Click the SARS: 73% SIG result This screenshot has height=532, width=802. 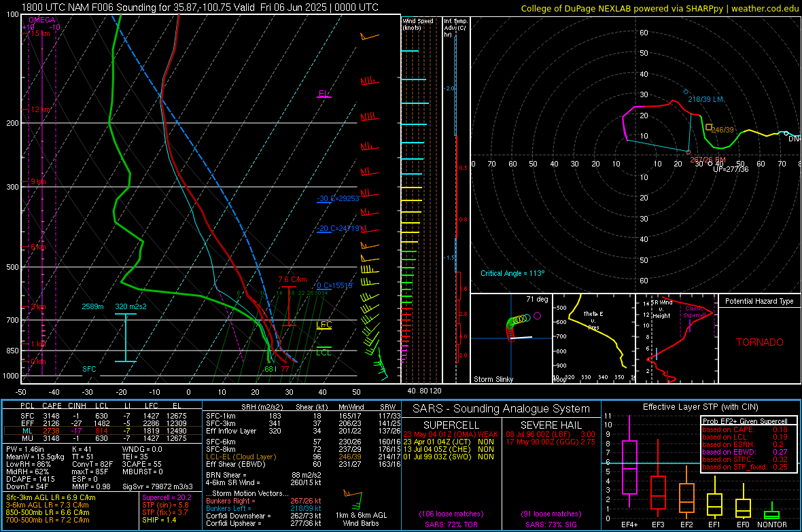coord(551,525)
